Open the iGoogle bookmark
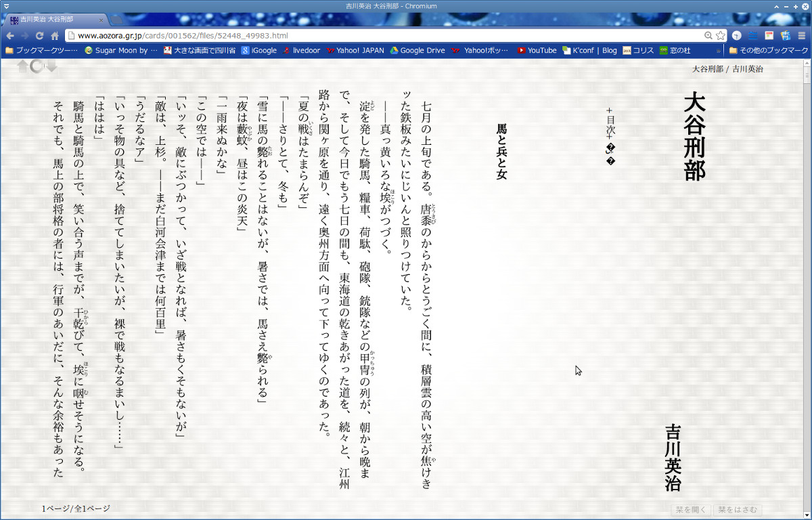This screenshot has width=812, height=520. 258,50
